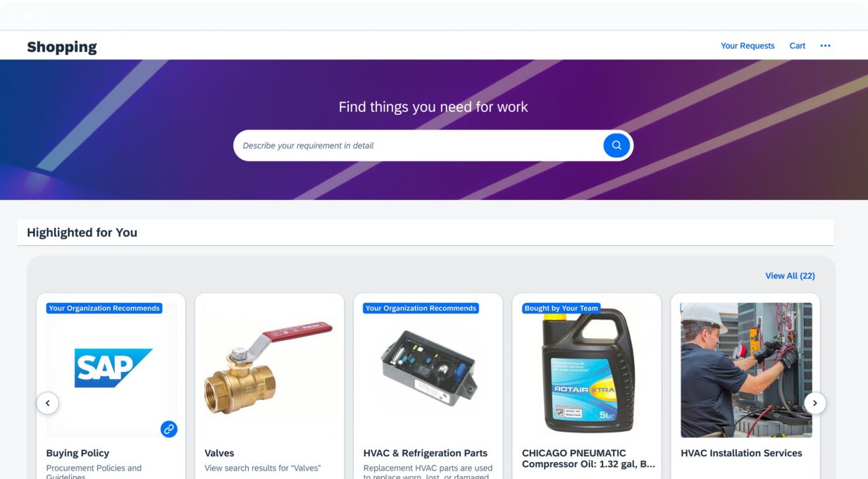Open the HVAC parts control board image

tap(428, 370)
